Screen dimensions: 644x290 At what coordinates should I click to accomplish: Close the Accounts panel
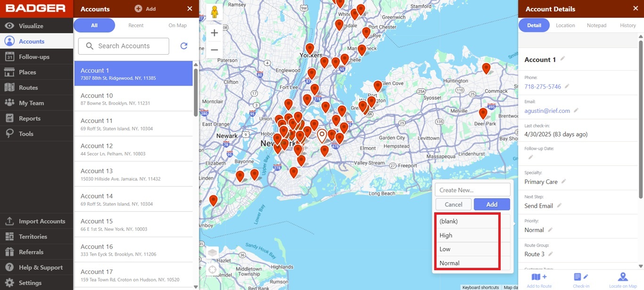(x=190, y=8)
